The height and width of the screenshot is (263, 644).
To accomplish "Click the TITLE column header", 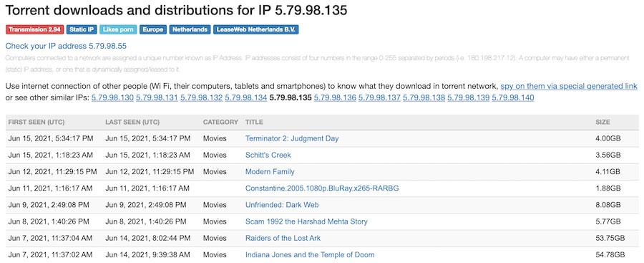I will click(254, 123).
